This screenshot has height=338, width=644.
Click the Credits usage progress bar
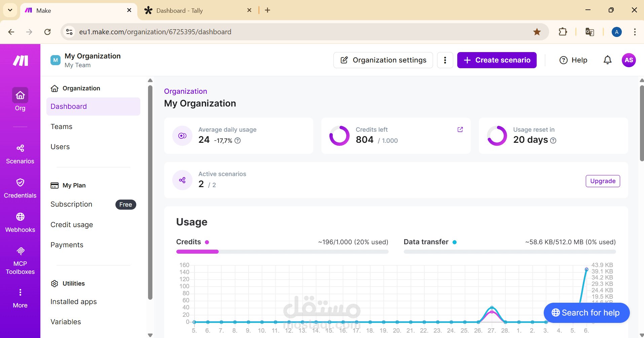coord(282,252)
